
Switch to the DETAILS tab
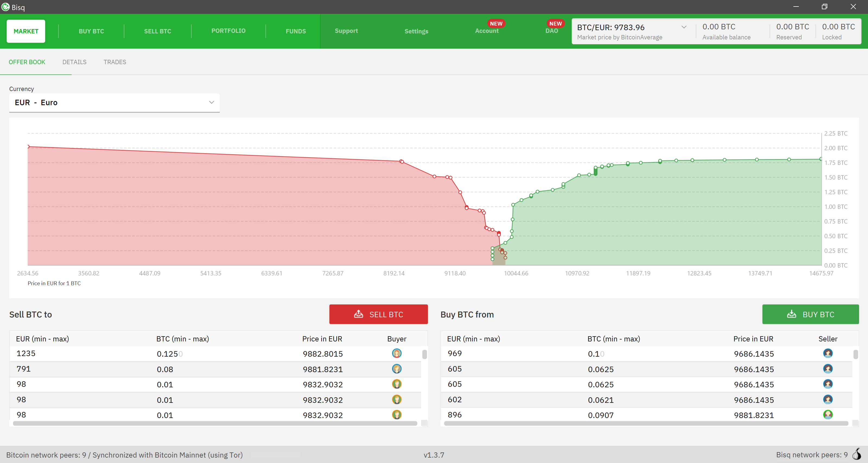74,62
